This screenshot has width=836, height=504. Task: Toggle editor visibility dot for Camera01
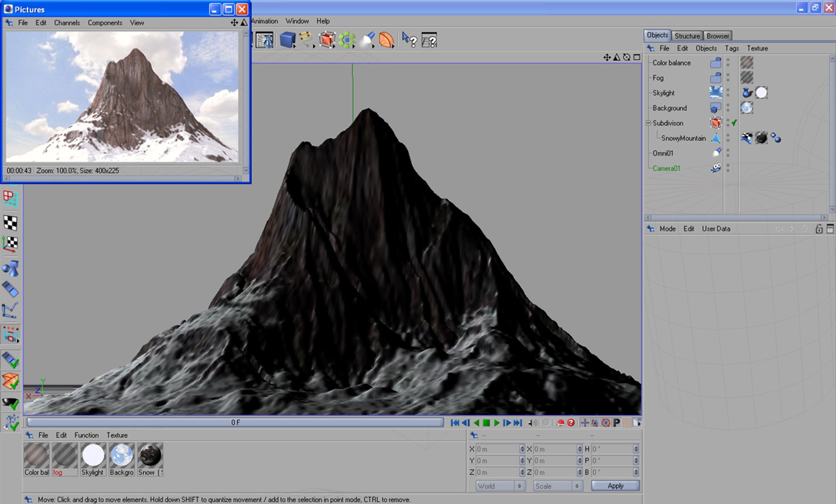coord(728,166)
